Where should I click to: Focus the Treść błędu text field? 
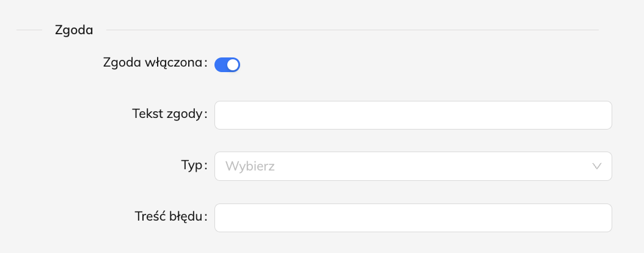413,218
